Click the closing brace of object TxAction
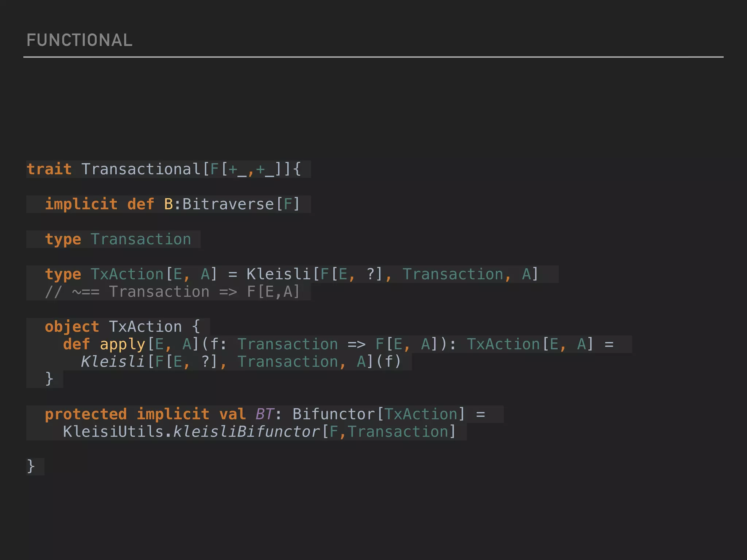747x560 pixels. coord(49,379)
